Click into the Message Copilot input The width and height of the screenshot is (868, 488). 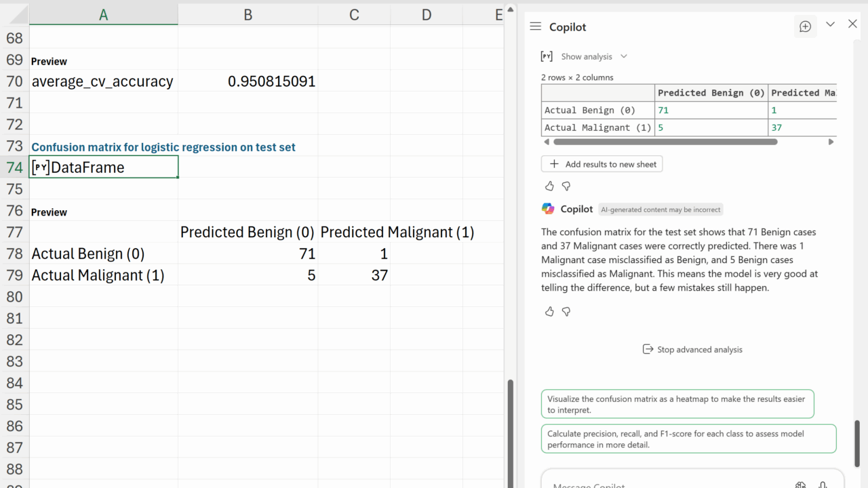pos(665,483)
